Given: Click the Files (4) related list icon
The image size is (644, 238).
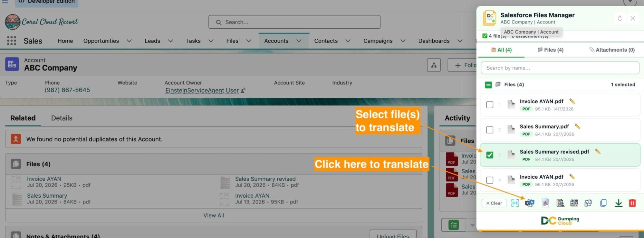Looking at the screenshot, I should click(16, 164).
